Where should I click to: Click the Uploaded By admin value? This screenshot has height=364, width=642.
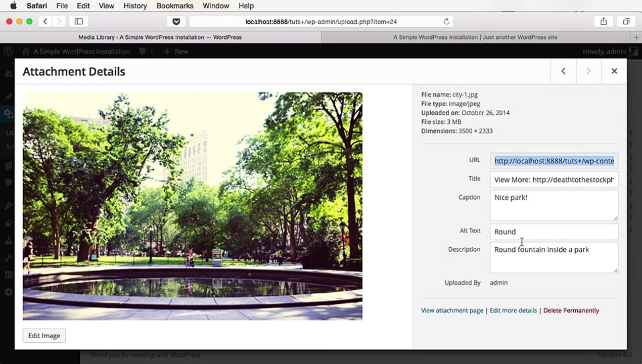click(x=498, y=283)
